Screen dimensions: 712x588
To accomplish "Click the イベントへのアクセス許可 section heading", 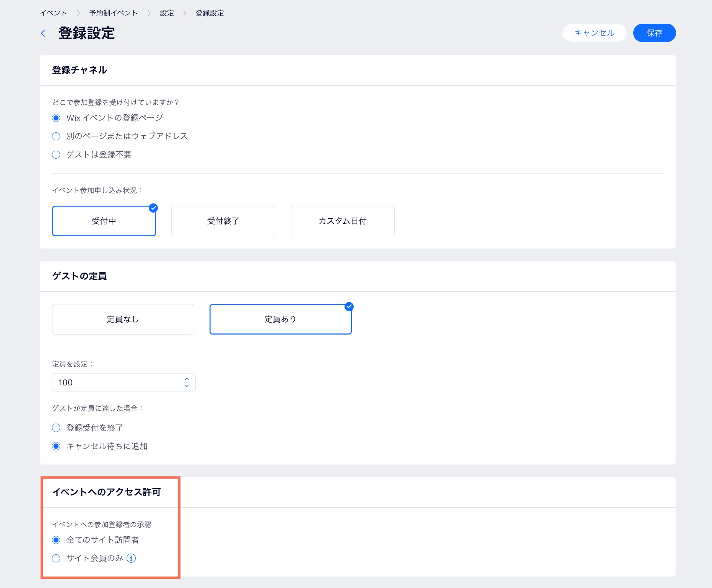I will tap(107, 492).
